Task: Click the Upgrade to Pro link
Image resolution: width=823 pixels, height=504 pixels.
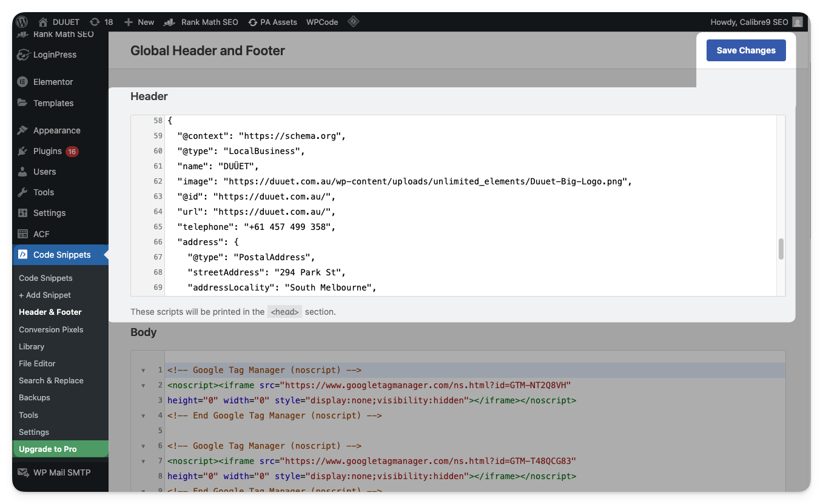Action: click(48, 449)
